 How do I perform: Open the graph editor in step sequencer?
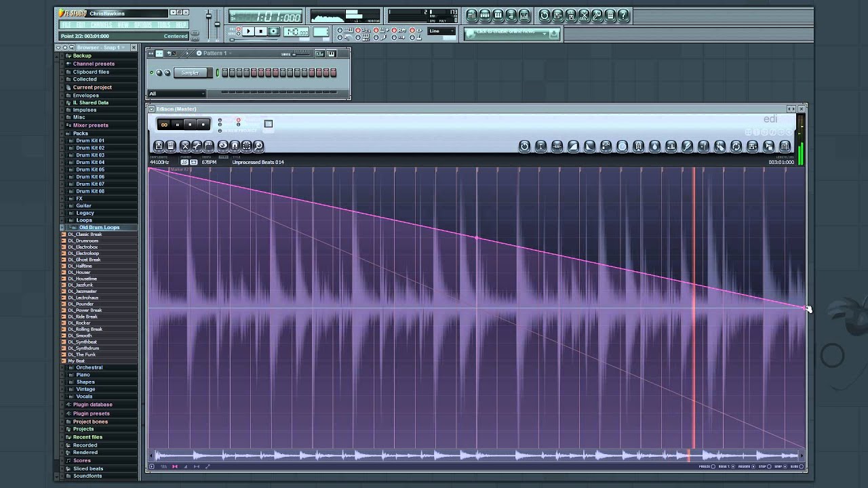pyautogui.click(x=320, y=54)
